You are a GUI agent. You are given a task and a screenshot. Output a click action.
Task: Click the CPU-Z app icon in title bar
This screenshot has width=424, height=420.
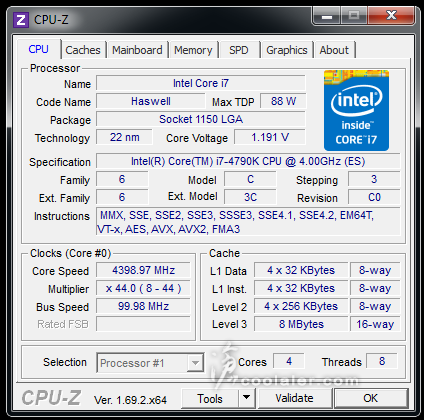coord(21,20)
